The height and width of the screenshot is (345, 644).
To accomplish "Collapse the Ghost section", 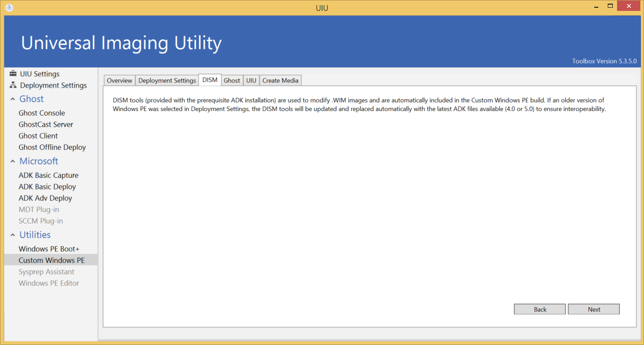I will pyautogui.click(x=12, y=99).
